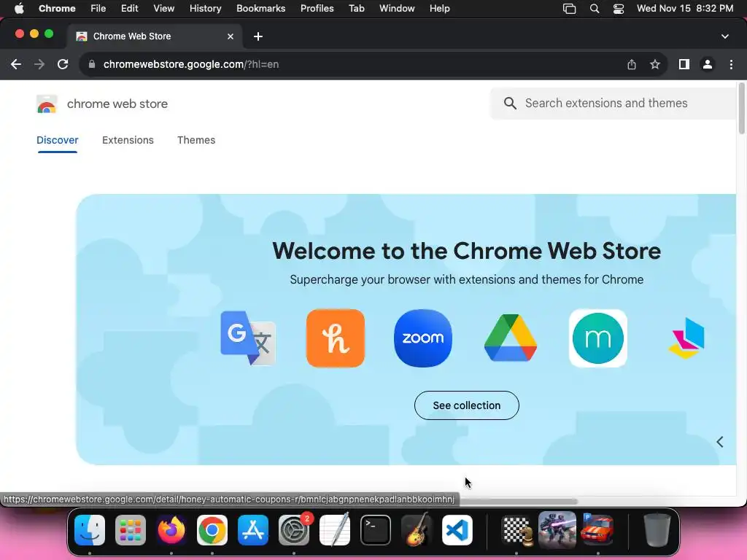Viewport: 747px width, 560px height.
Task: Click the lock site info icon
Action: click(x=92, y=64)
